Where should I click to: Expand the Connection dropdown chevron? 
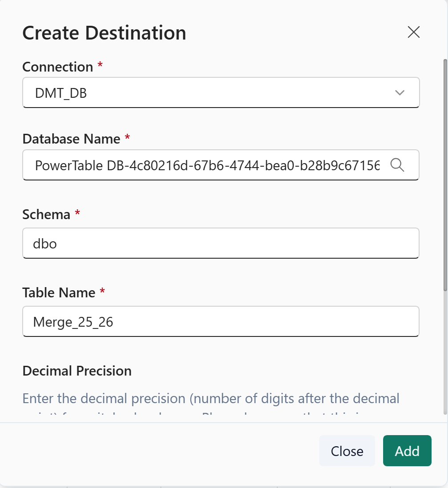click(400, 93)
